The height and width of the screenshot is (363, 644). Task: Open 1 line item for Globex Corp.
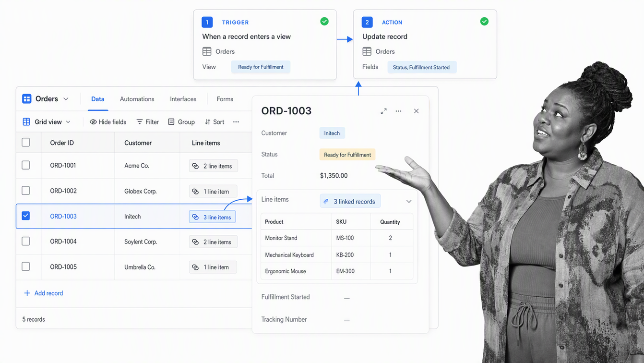213,191
